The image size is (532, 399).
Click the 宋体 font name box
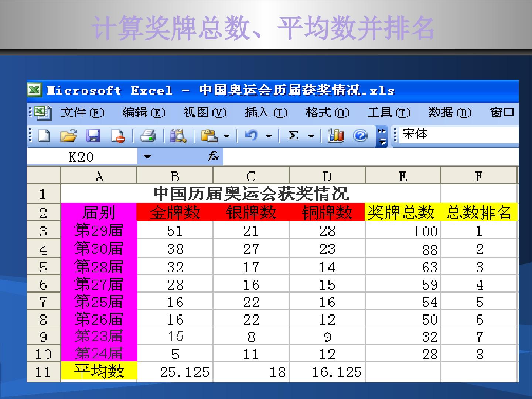(x=457, y=134)
